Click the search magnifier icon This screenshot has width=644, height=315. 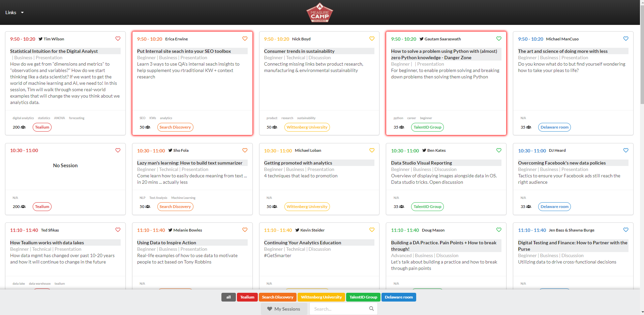[371, 309]
